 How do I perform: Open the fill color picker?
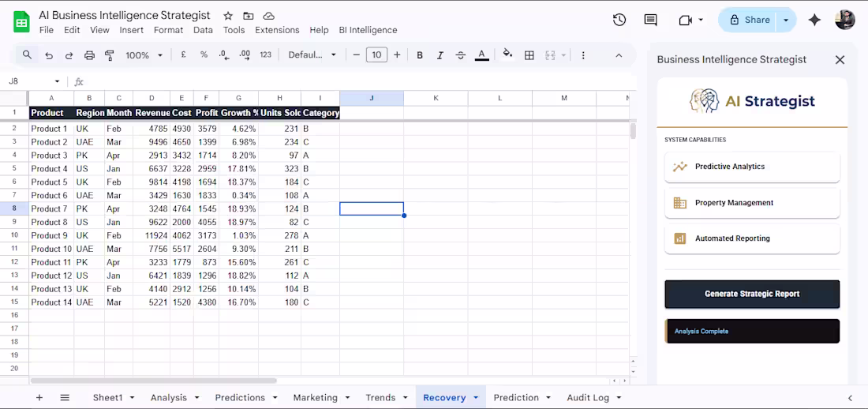pyautogui.click(x=507, y=54)
